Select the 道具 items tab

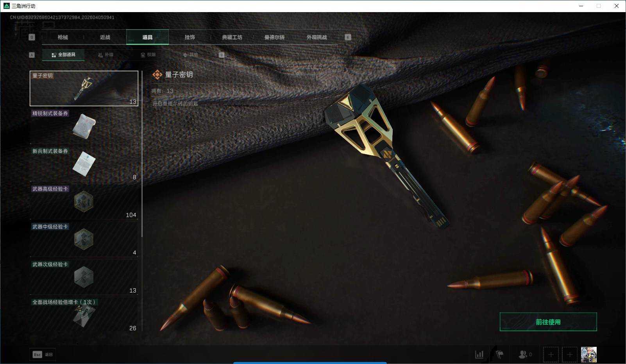pos(147,37)
